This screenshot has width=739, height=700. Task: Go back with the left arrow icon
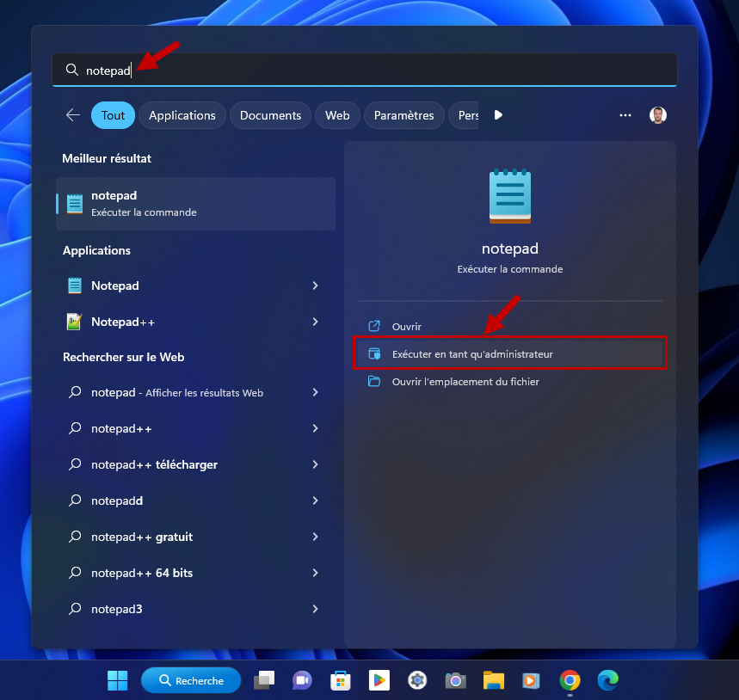72,115
